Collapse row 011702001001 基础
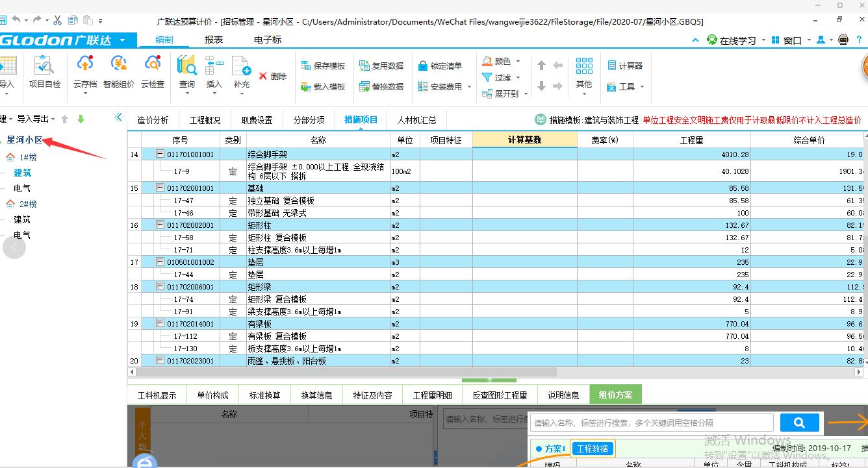868x468 pixels. click(x=160, y=188)
